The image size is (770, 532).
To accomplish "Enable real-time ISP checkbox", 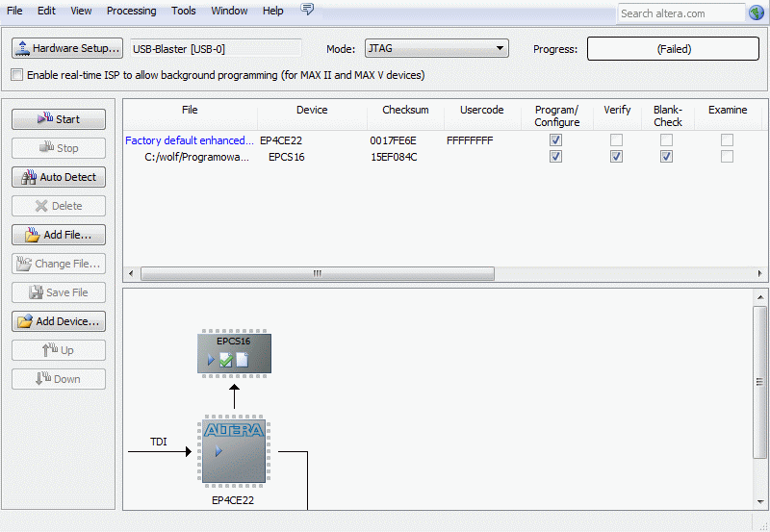I will coord(17,75).
